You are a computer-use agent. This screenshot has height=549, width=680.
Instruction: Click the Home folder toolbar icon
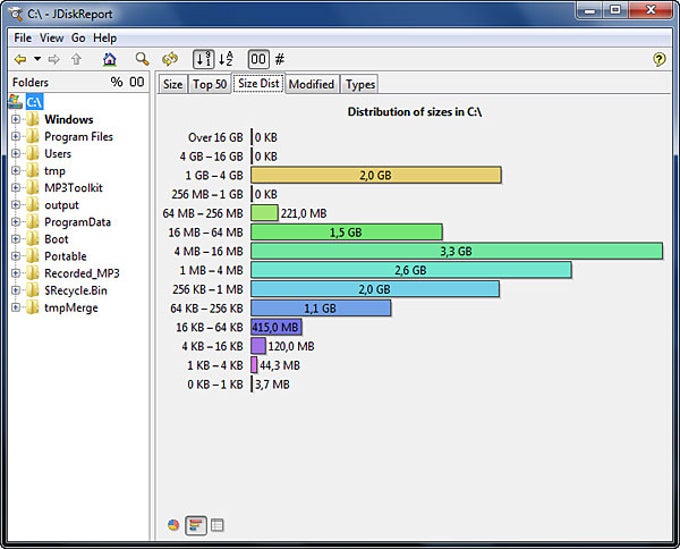point(110,60)
